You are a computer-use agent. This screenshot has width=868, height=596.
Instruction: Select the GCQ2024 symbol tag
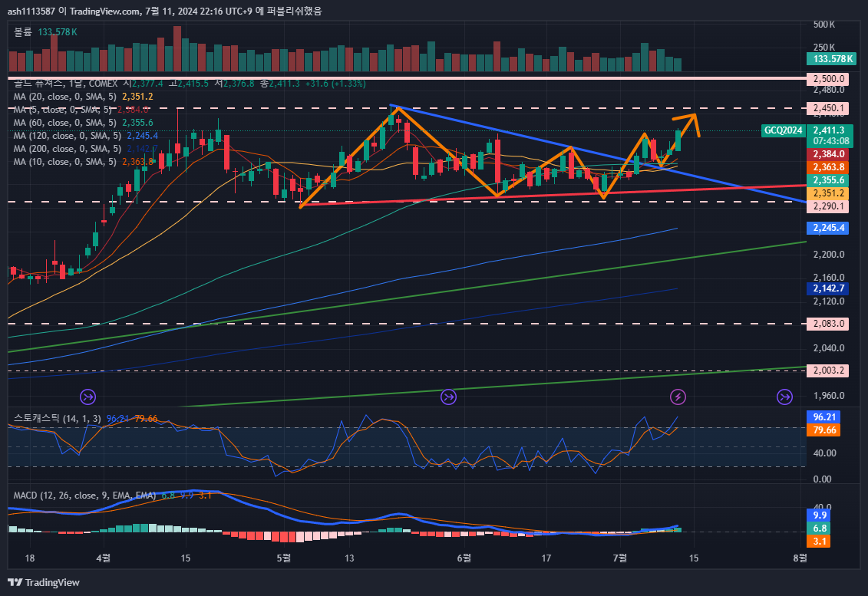coord(783,130)
